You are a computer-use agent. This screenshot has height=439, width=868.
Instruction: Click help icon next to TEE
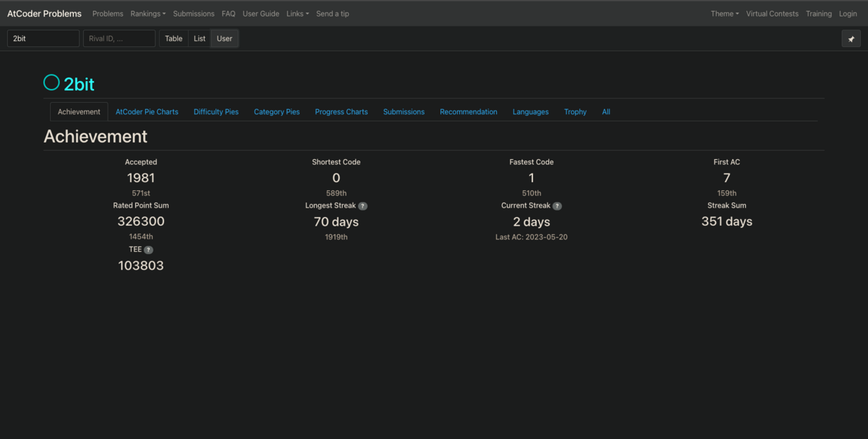(148, 250)
